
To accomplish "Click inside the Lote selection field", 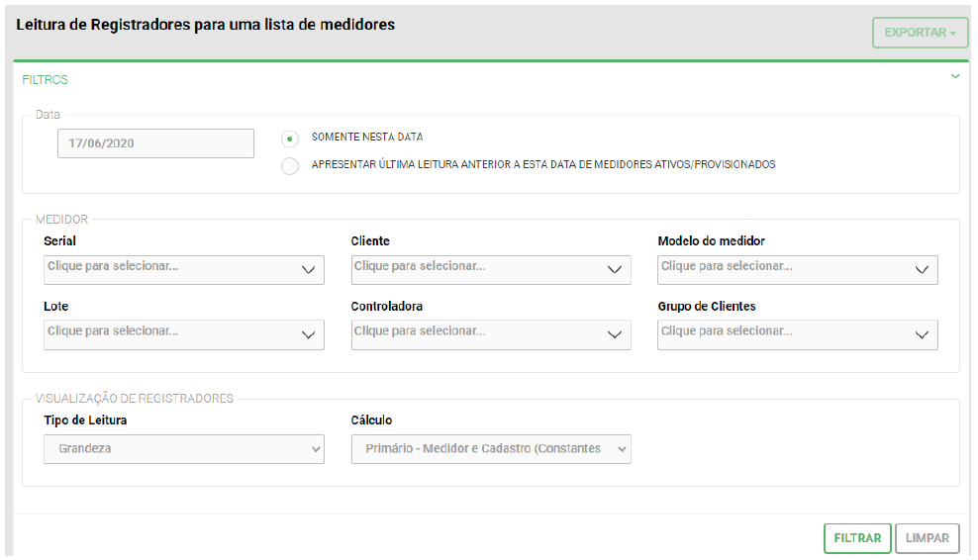I will 168,332.
